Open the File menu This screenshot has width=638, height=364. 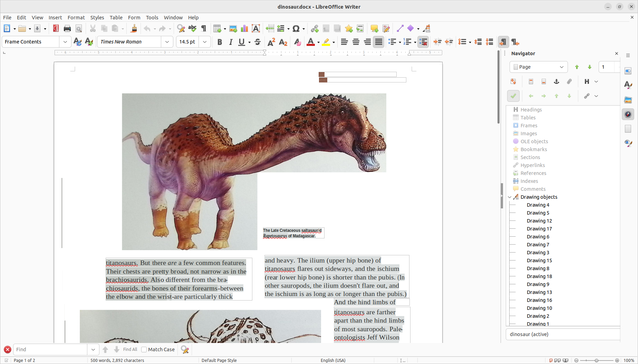point(7,18)
